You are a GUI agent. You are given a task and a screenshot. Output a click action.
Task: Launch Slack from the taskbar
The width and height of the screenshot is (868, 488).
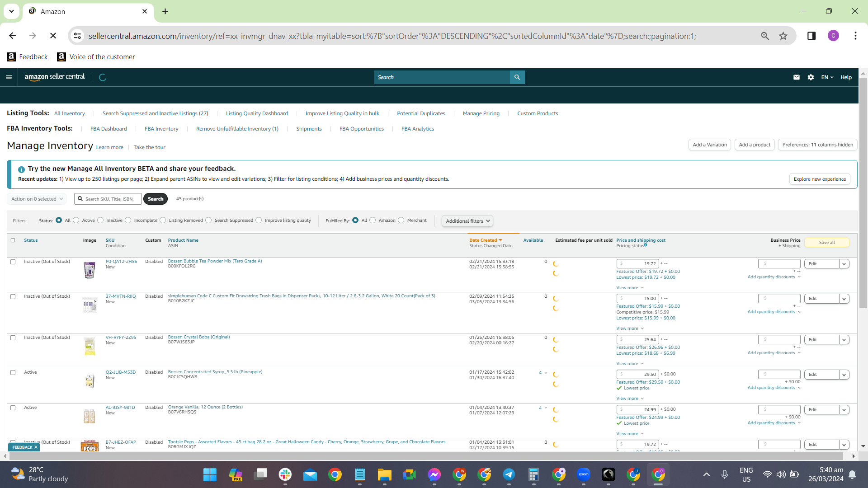[285, 474]
